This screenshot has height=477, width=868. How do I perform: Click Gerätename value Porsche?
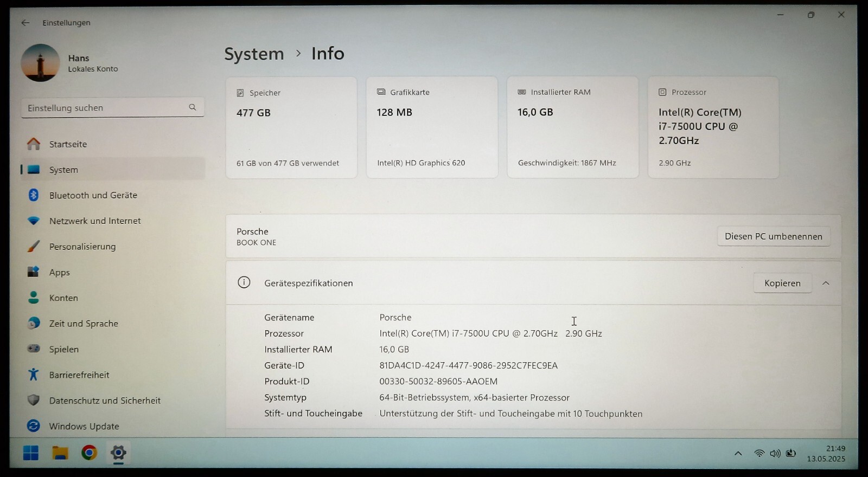[x=395, y=318]
